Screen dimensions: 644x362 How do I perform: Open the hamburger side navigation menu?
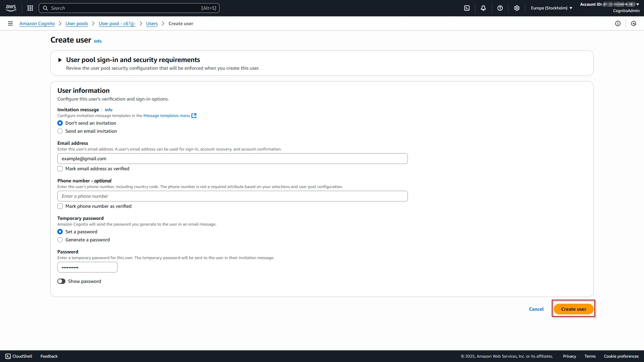click(10, 23)
